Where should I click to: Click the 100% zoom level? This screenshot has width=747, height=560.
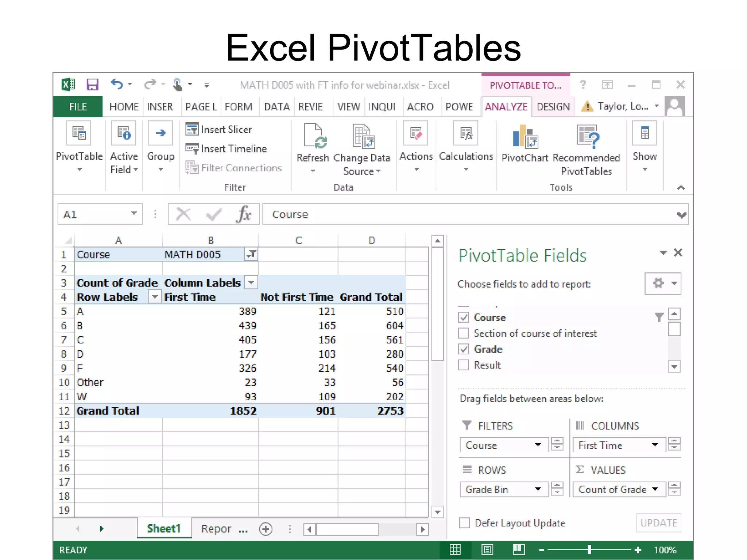pyautogui.click(x=665, y=550)
